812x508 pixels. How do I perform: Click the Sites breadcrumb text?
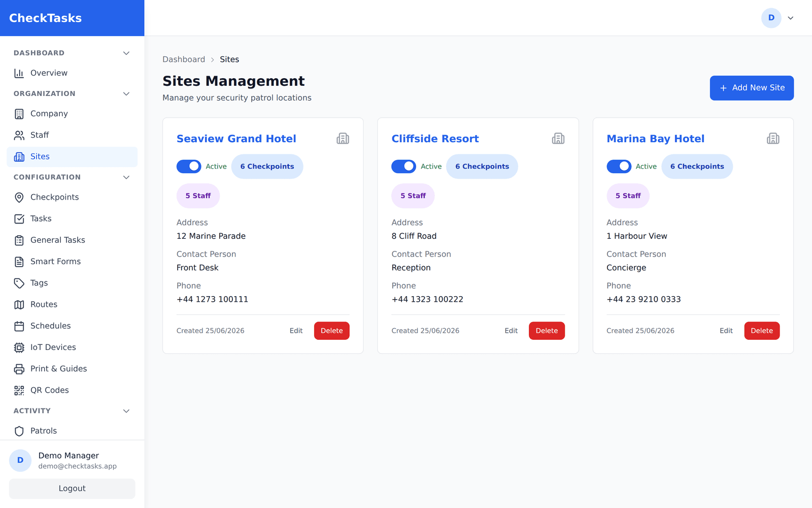(x=229, y=59)
